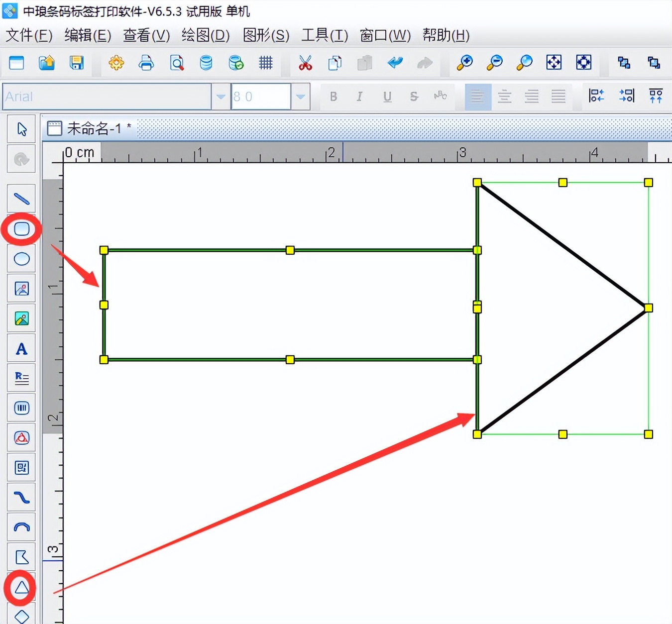Click the scissors cut icon

point(305,63)
